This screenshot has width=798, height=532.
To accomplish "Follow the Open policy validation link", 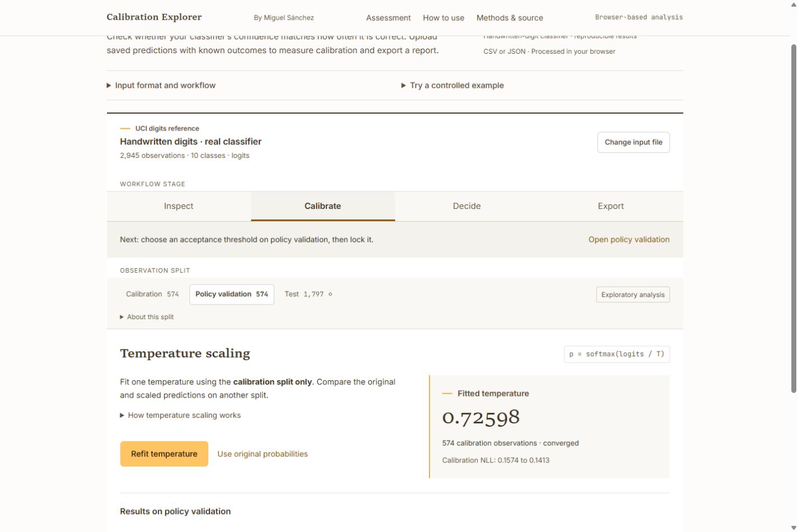I will pos(629,240).
